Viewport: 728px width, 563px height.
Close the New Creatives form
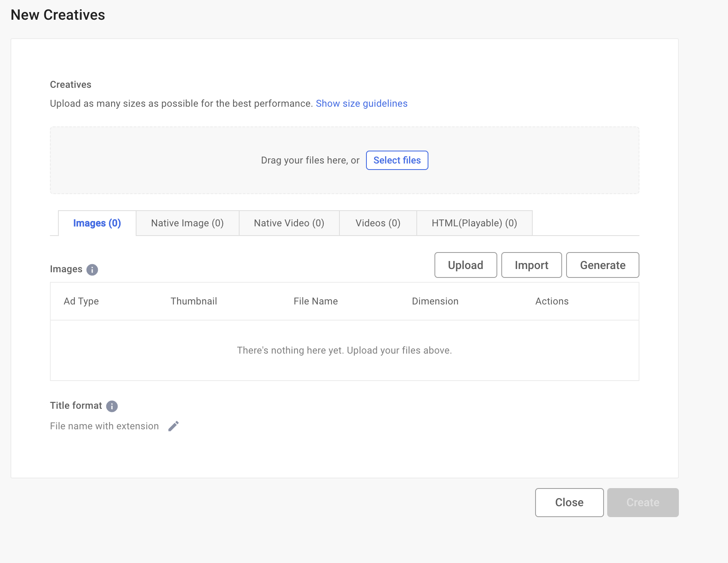coord(569,503)
